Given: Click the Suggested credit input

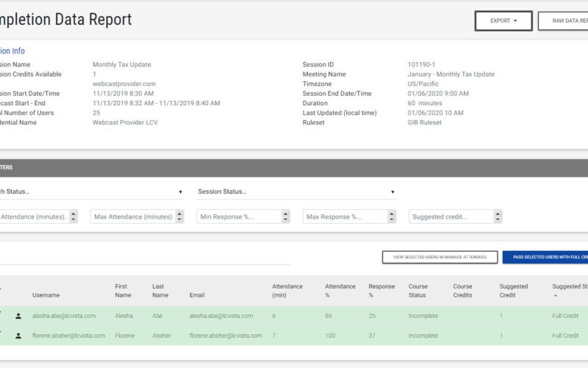Looking at the screenshot, I should point(451,216).
